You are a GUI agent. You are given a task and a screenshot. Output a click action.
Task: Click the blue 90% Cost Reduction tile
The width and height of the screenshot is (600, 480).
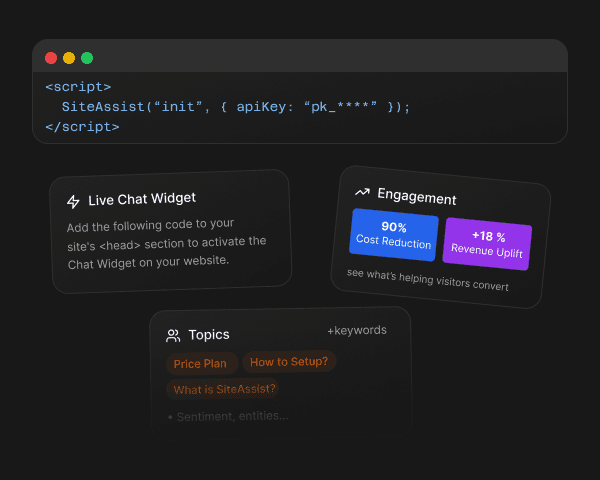tap(394, 236)
